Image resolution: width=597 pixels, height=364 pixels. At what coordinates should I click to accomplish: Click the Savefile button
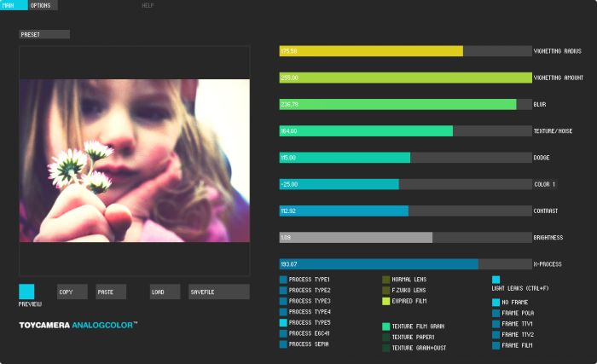tap(219, 292)
